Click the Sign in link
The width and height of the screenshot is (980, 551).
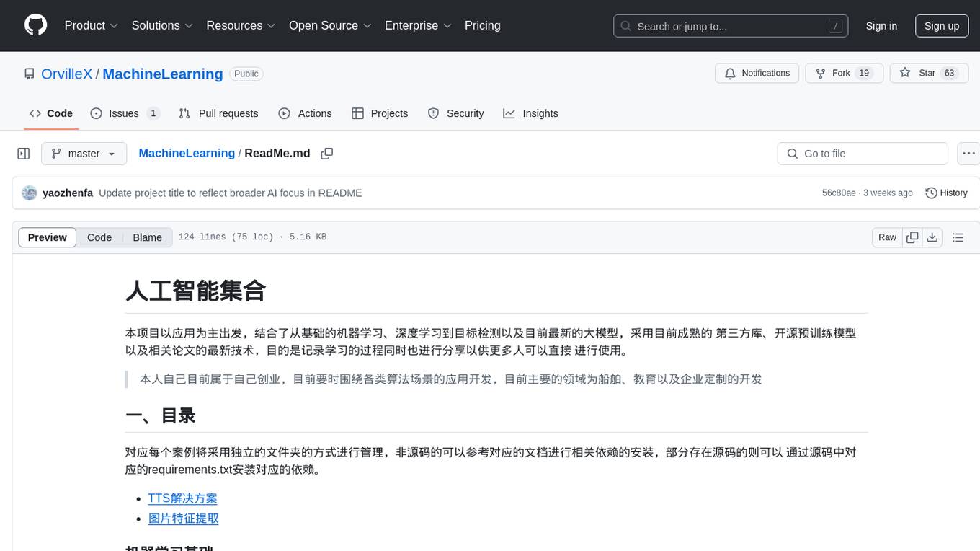881,26
